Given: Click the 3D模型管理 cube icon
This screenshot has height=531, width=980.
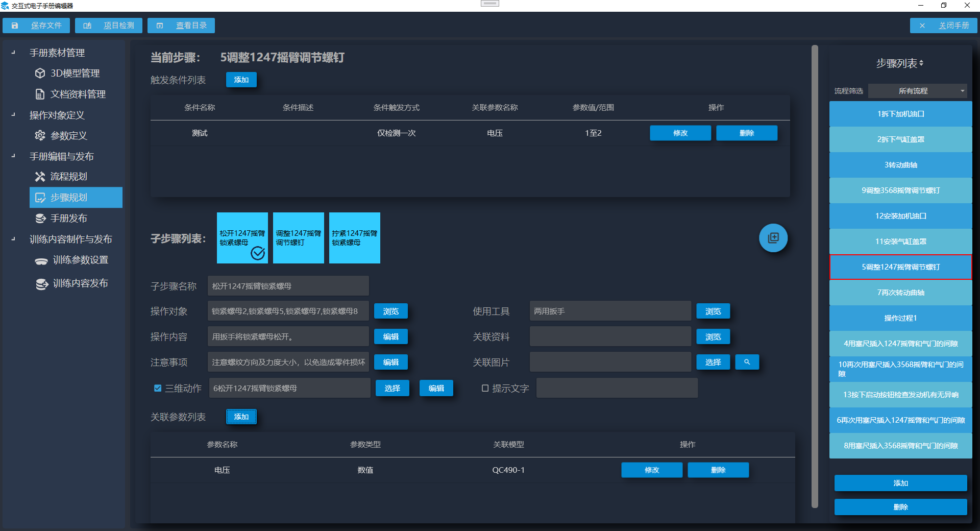Looking at the screenshot, I should (x=40, y=74).
